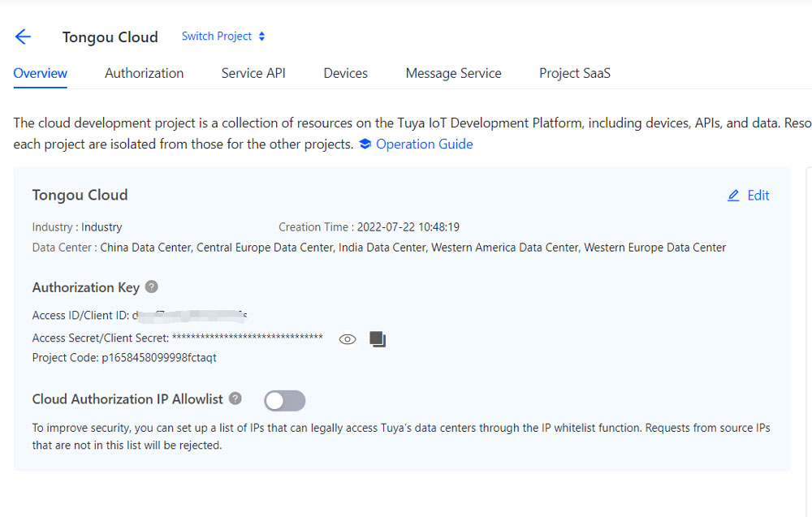Open the Overview tab

point(41,73)
